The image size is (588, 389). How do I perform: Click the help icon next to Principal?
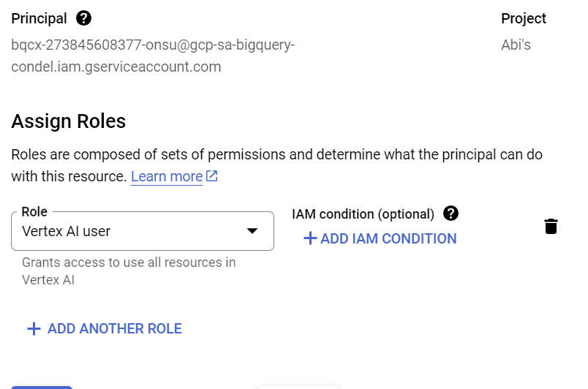tap(84, 18)
